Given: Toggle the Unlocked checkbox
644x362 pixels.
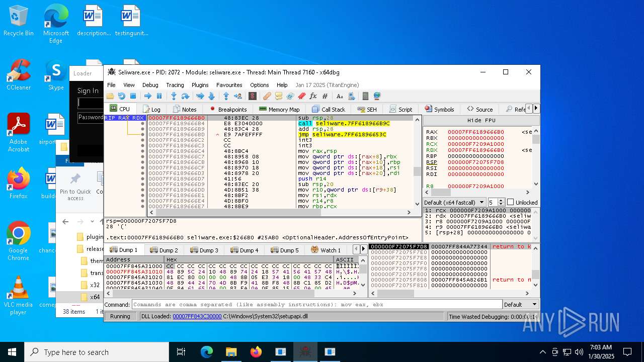Looking at the screenshot, I should click(511, 202).
